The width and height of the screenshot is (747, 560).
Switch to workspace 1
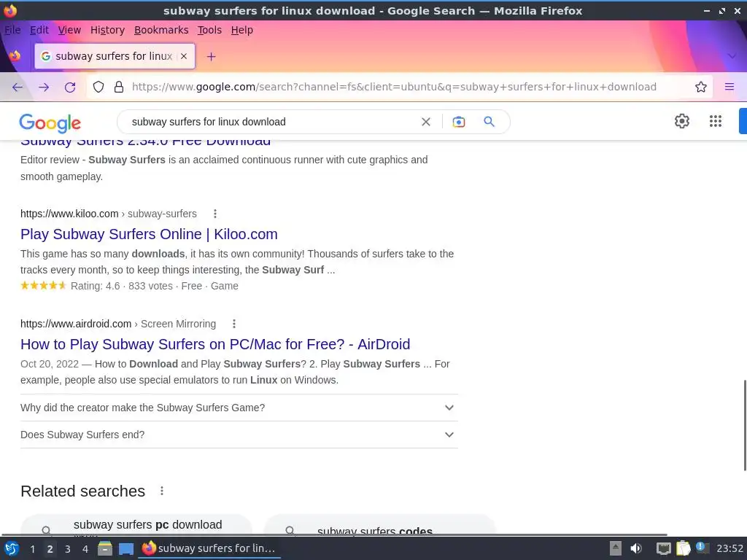coord(32,549)
